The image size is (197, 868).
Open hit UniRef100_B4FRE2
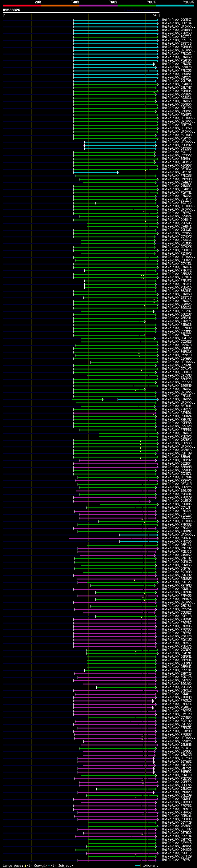point(177,162)
